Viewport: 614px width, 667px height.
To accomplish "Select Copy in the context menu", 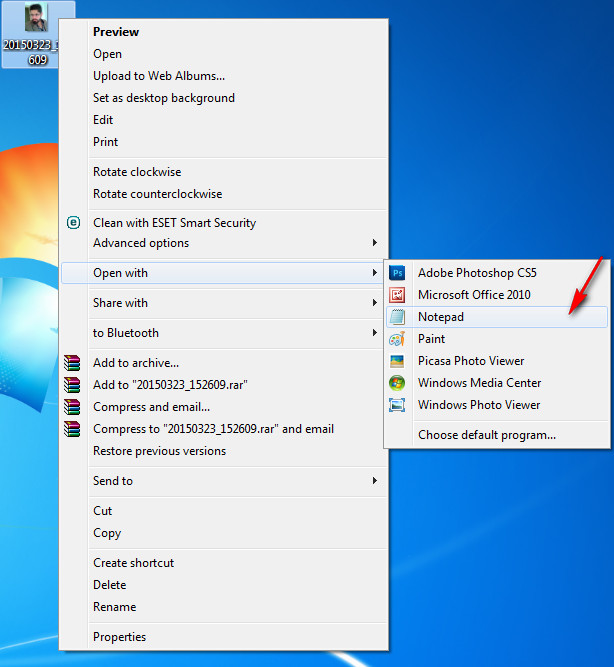I will click(x=223, y=533).
